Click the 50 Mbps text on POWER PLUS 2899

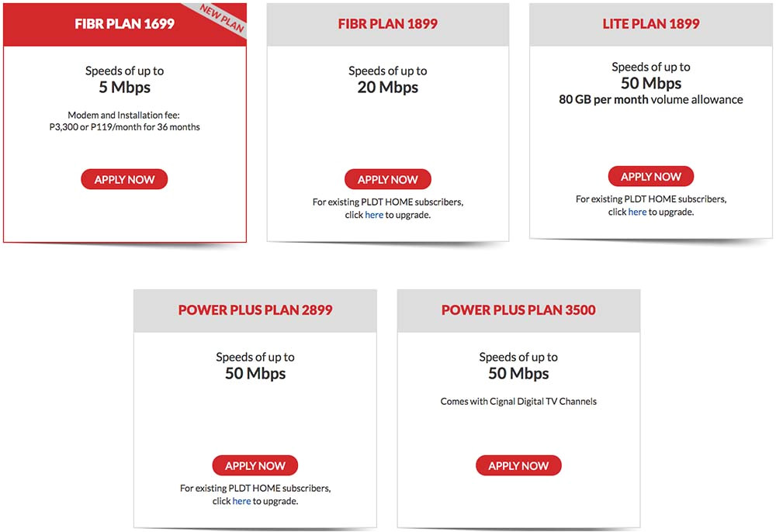[255, 373]
